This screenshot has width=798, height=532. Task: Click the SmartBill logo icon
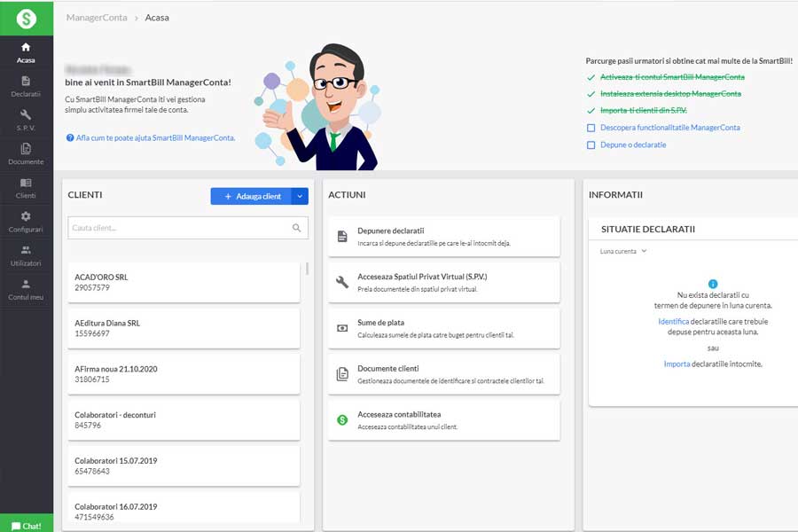pyautogui.click(x=27, y=18)
